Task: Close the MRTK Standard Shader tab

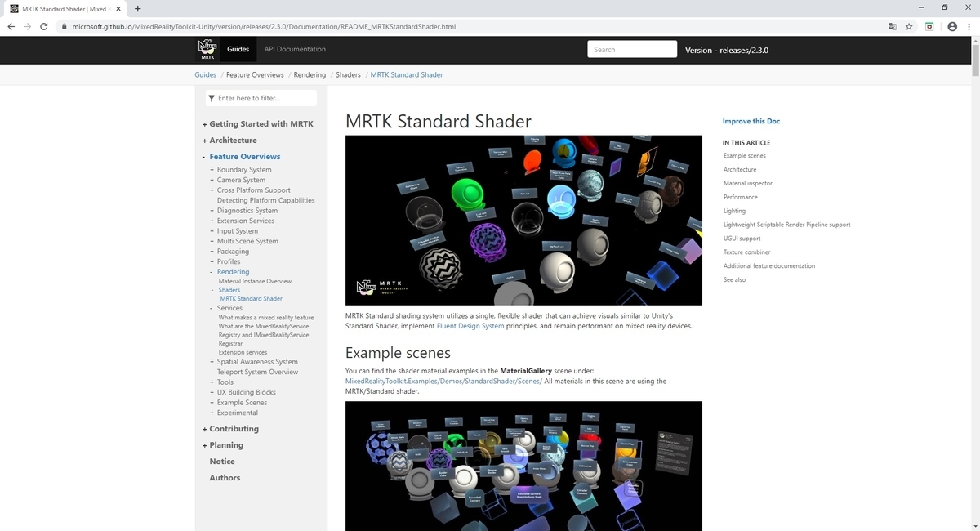Action: pyautogui.click(x=120, y=7)
